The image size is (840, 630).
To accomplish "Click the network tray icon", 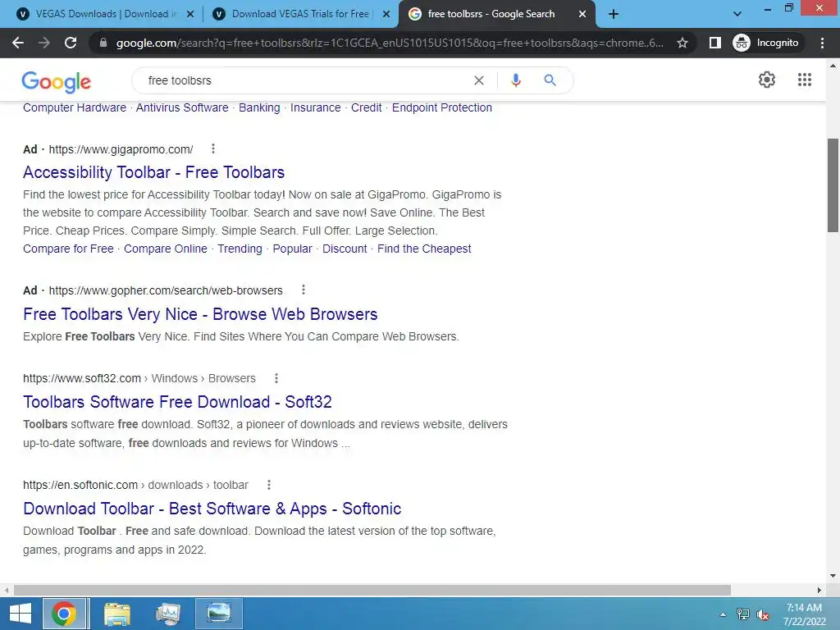I will coord(743,614).
